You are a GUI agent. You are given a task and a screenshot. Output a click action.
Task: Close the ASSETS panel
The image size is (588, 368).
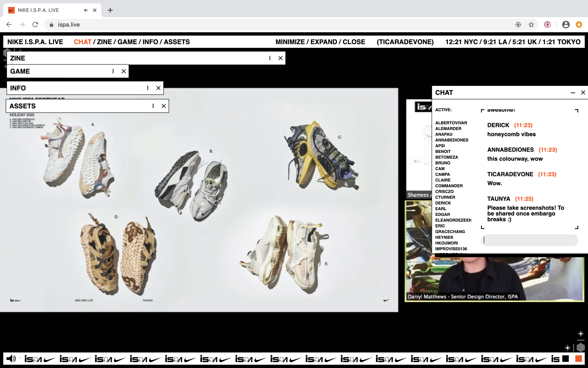coord(164,106)
